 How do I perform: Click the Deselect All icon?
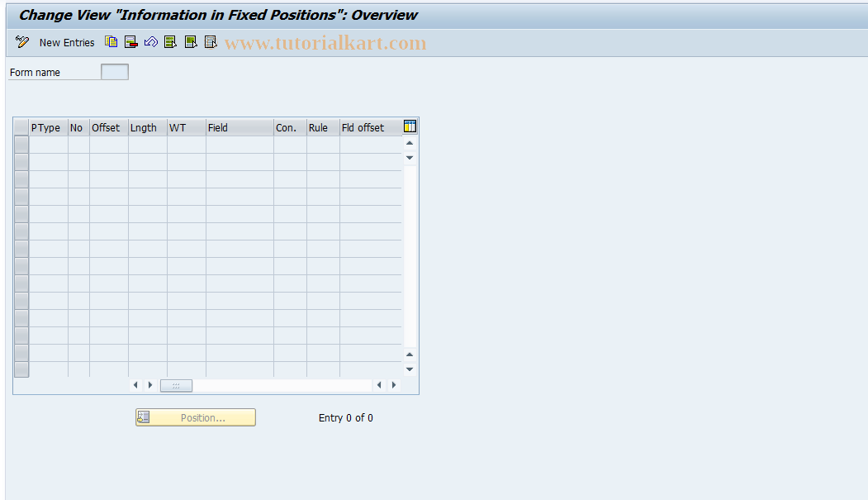(211, 42)
